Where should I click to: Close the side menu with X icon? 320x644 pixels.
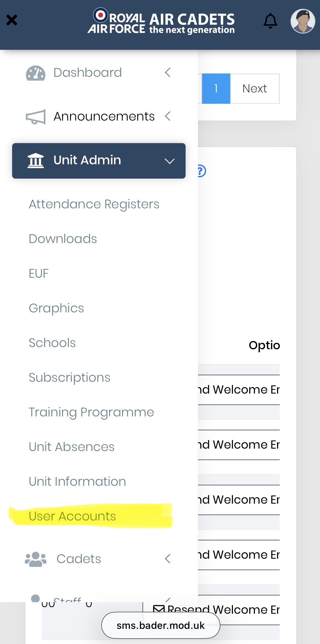[x=12, y=20]
